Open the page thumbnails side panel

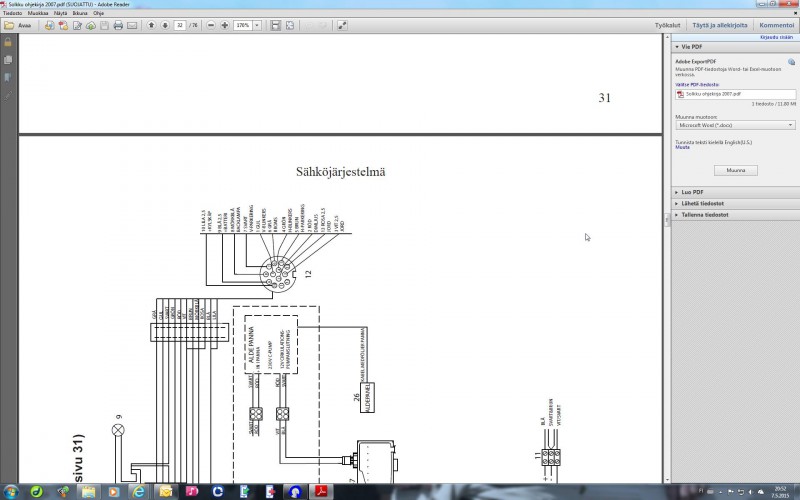[x=8, y=60]
